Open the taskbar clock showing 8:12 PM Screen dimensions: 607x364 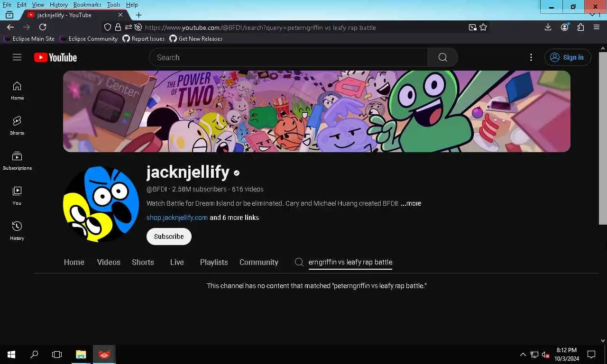pos(567,355)
